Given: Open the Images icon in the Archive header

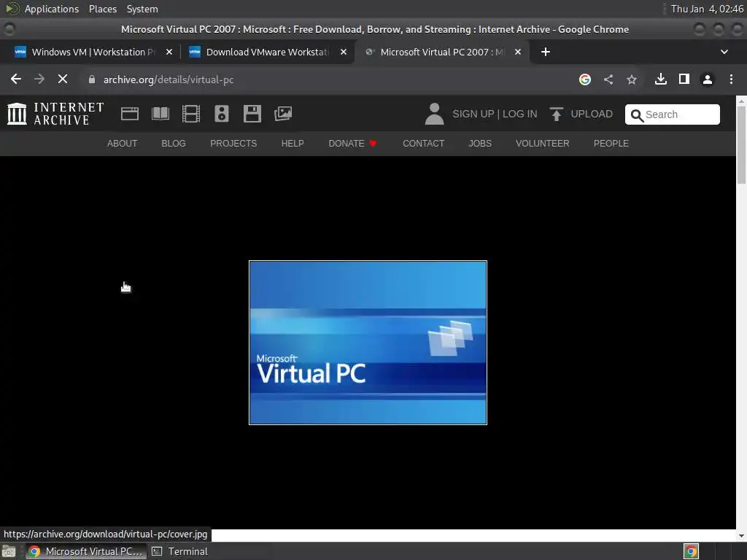Looking at the screenshot, I should click(x=283, y=114).
